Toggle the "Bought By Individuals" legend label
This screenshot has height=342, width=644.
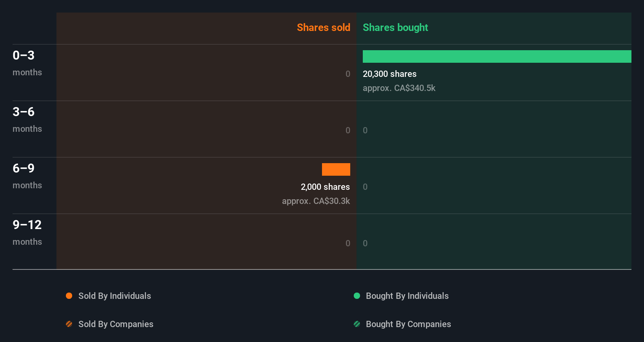[x=407, y=296]
